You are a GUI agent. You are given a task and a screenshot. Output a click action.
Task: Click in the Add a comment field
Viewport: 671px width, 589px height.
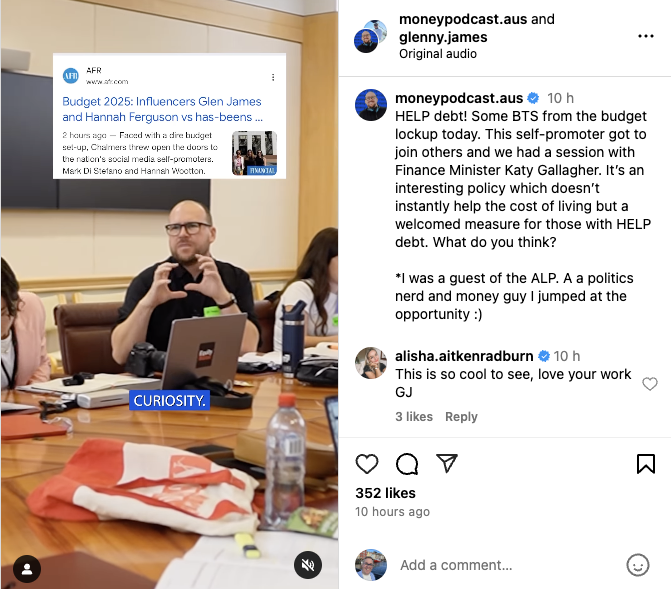[509, 565]
